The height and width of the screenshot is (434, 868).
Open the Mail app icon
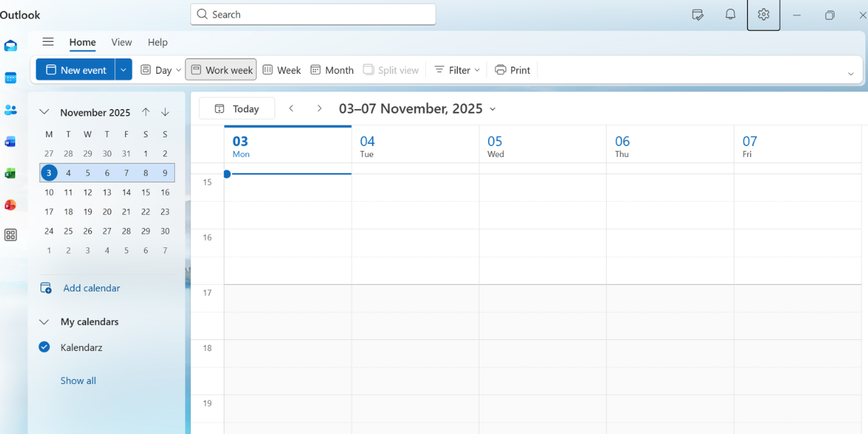point(10,45)
